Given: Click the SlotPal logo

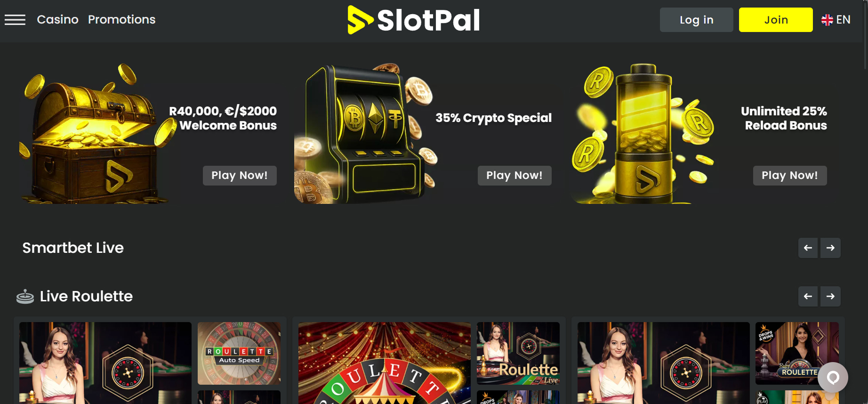Looking at the screenshot, I should pos(414,20).
